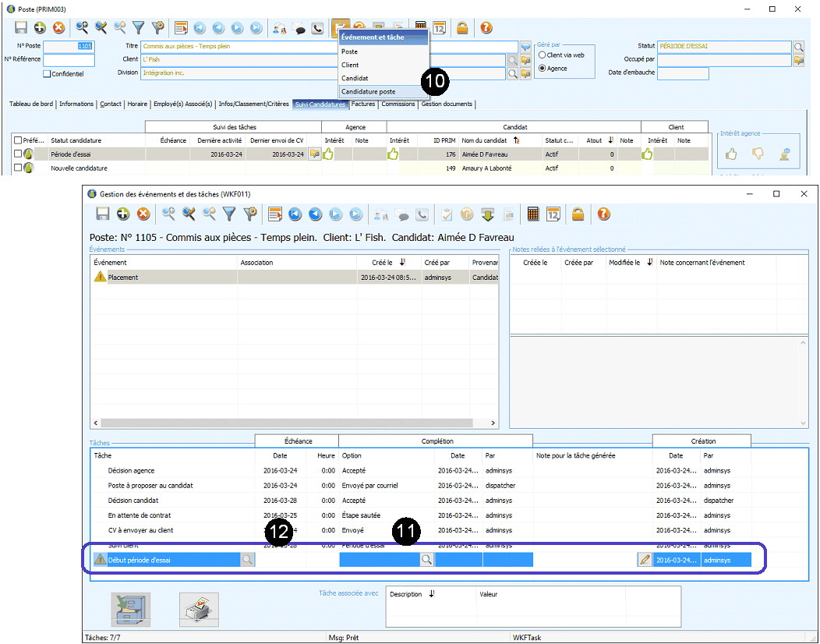Select the Client via web radio button

pyautogui.click(x=543, y=55)
